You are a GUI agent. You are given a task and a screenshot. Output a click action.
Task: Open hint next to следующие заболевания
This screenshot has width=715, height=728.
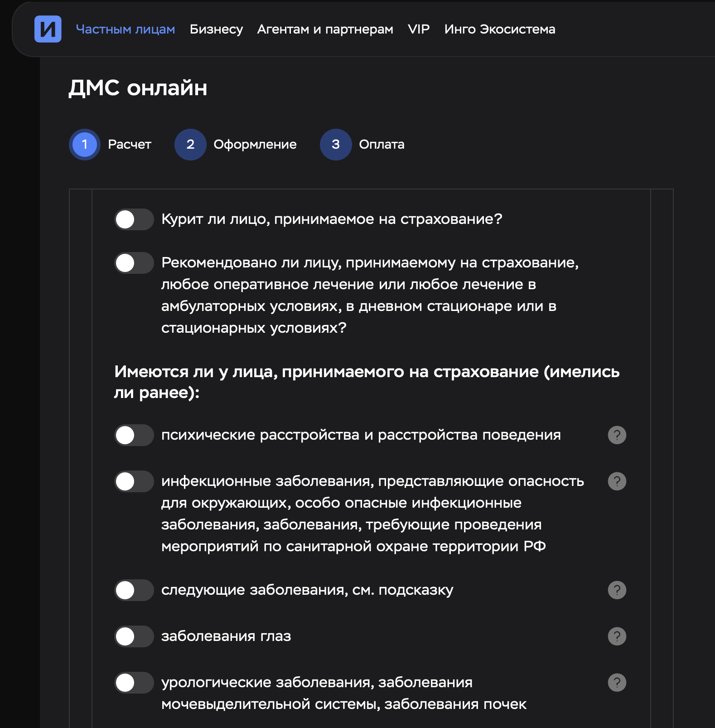[x=617, y=590]
